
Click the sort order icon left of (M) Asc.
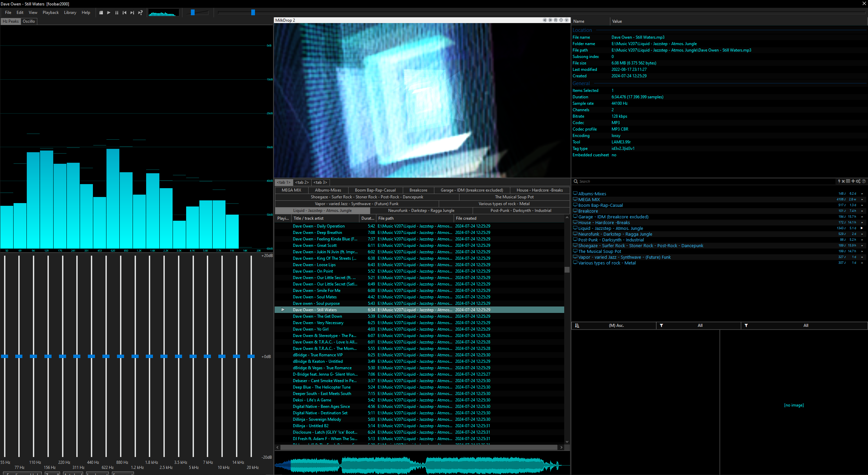coord(577,325)
